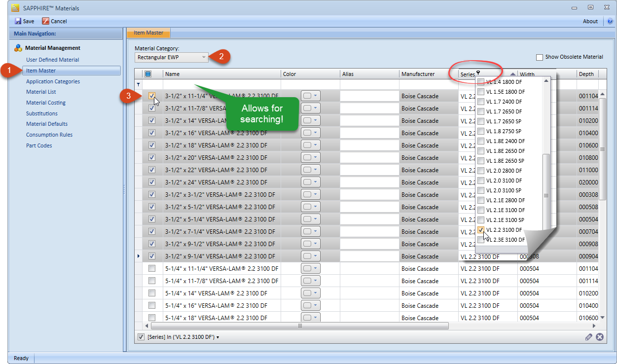
Task: Click the Save toolbar button
Action: 24,21
